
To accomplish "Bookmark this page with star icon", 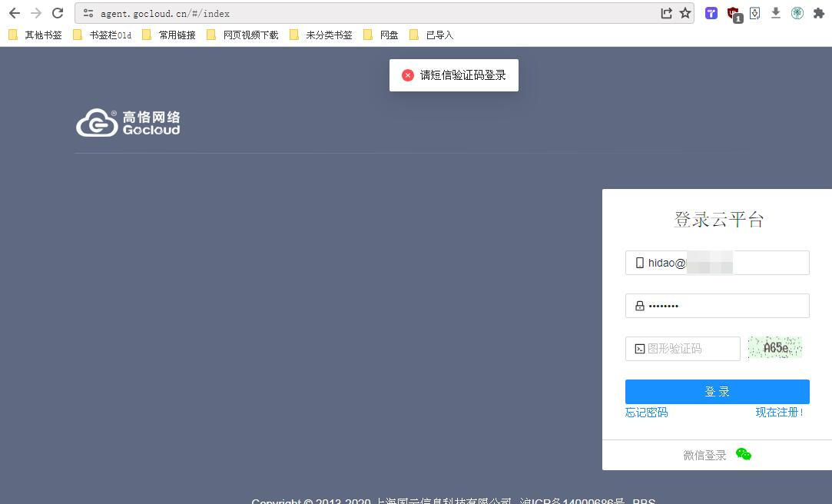I will [x=685, y=13].
